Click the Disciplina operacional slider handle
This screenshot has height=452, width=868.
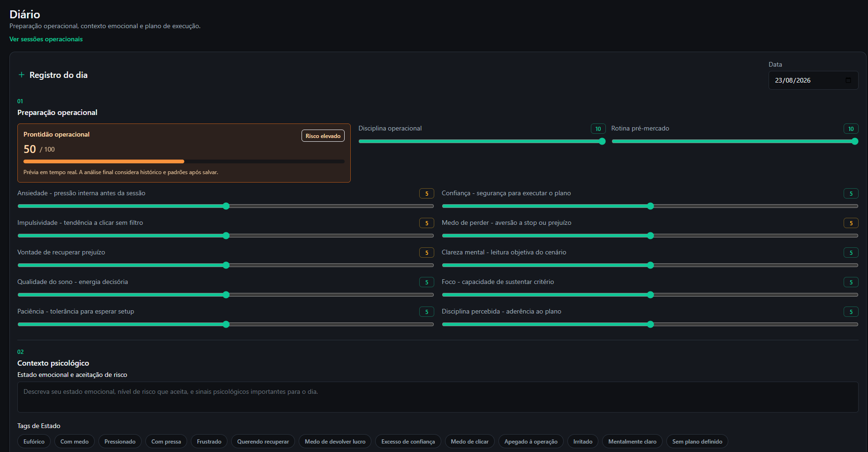click(602, 141)
